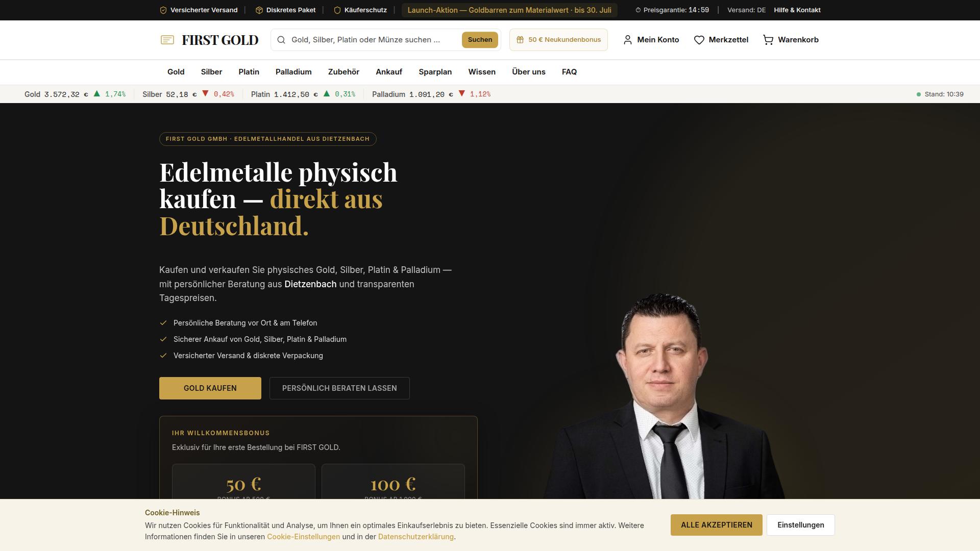Screen dimensions: 980x551
Task: Click the Launch-Aktion Goldbarren promo banner
Action: tap(509, 10)
